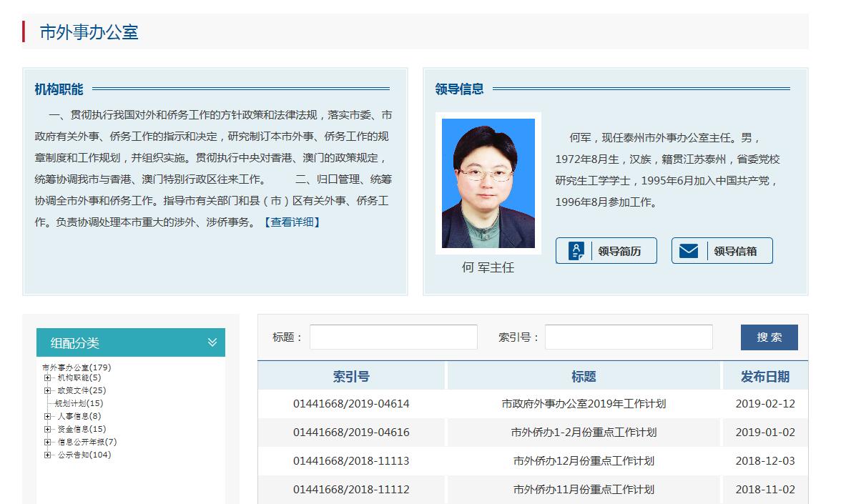The width and height of the screenshot is (841, 504).
Task: Click the résumé icon on 领导简历 button
Action: 576,251
